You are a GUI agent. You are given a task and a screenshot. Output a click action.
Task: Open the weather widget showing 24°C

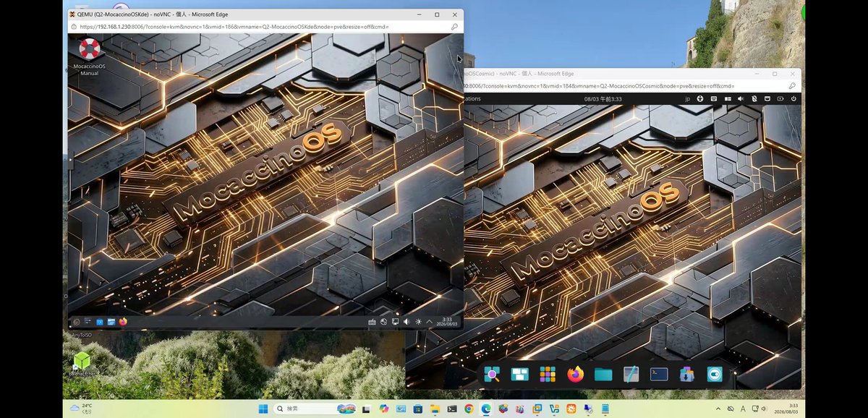[82, 409]
